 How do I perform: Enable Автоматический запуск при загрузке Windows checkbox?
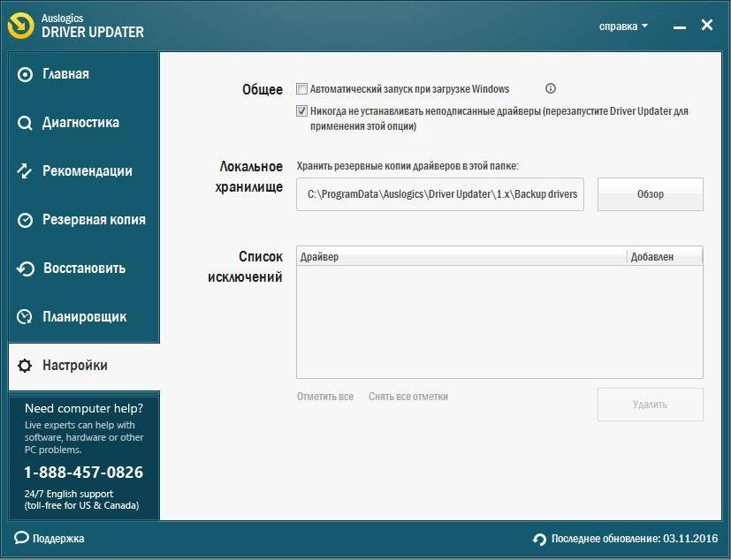point(301,88)
